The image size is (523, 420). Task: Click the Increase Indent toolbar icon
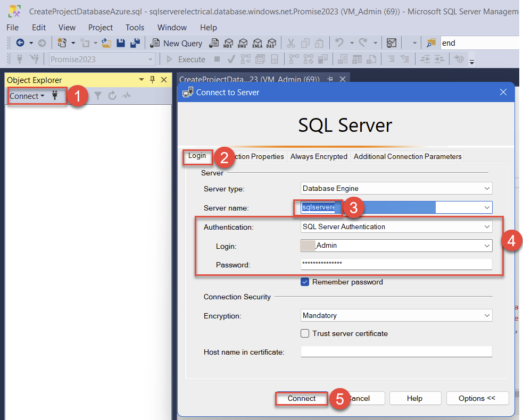[x=439, y=59]
